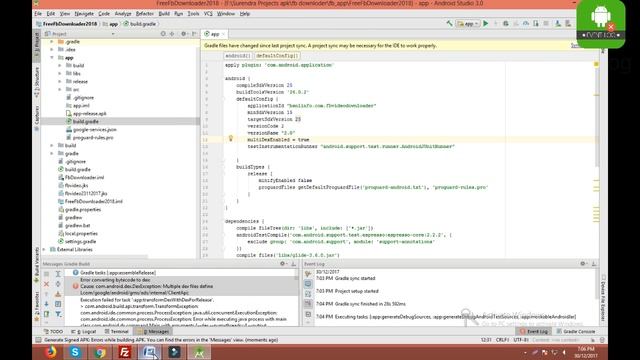
Task: Open the Logcat tool window tab
Action: pyautogui.click(x=84, y=331)
